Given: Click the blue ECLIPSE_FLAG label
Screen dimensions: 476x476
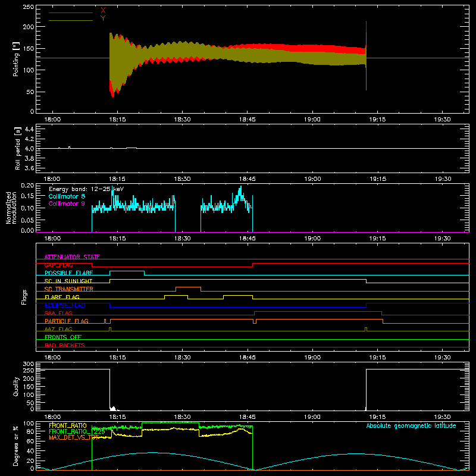Looking at the screenshot, I should pos(65,305).
